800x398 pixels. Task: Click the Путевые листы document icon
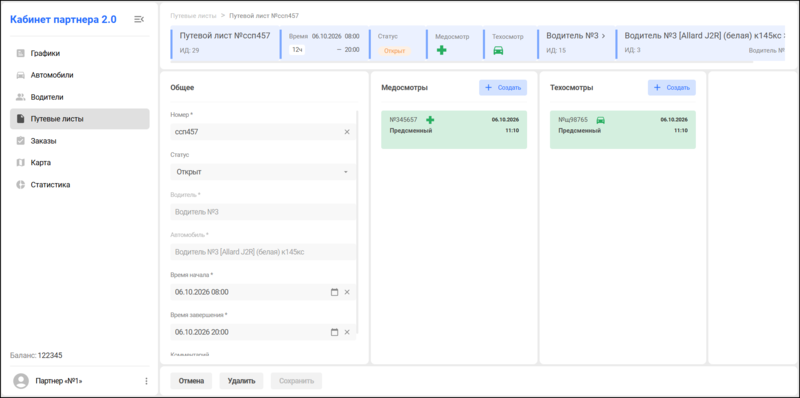pyautogui.click(x=20, y=119)
